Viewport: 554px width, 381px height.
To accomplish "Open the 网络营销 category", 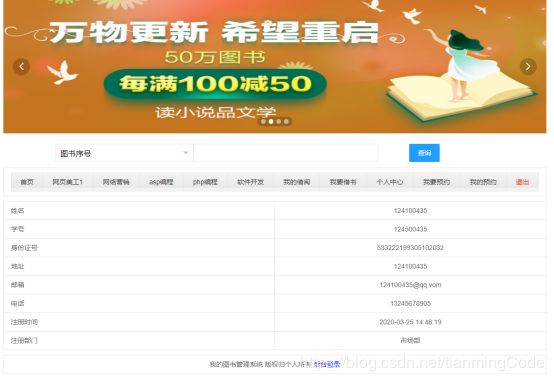I will pyautogui.click(x=116, y=182).
